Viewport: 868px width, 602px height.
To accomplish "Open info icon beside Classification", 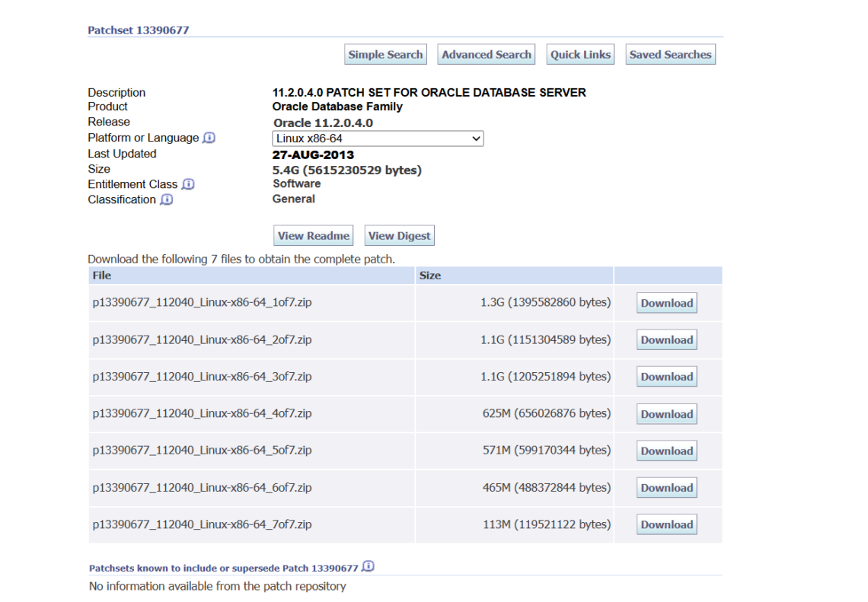I will coord(167,199).
